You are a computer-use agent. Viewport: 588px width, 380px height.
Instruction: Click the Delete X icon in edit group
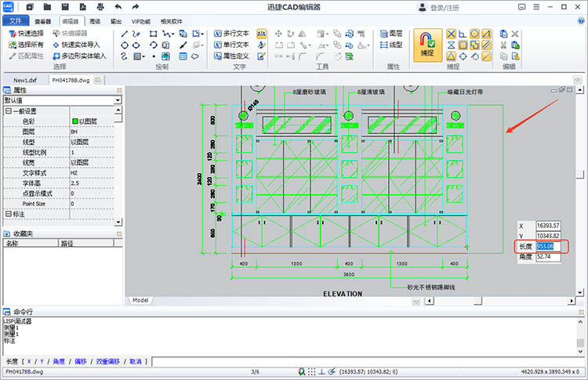[x=515, y=34]
